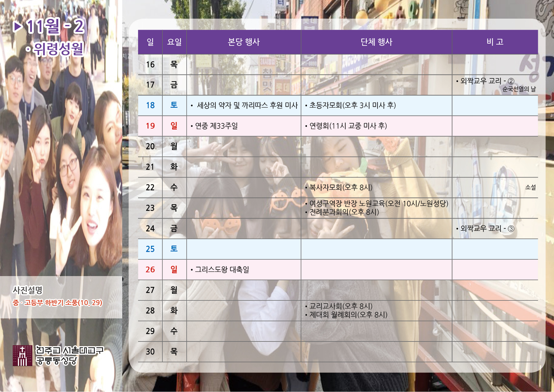Click the 중·고등부 하반기 소풍 photo caption
The image size is (554, 392).
57,303
